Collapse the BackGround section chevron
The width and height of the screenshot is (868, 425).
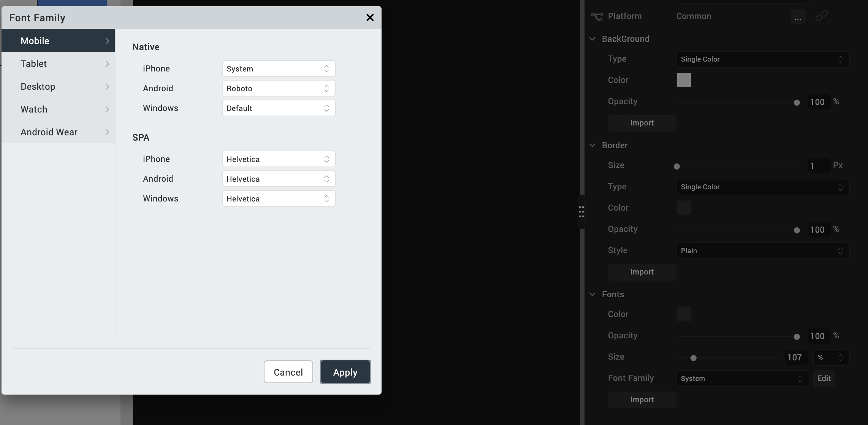click(592, 39)
